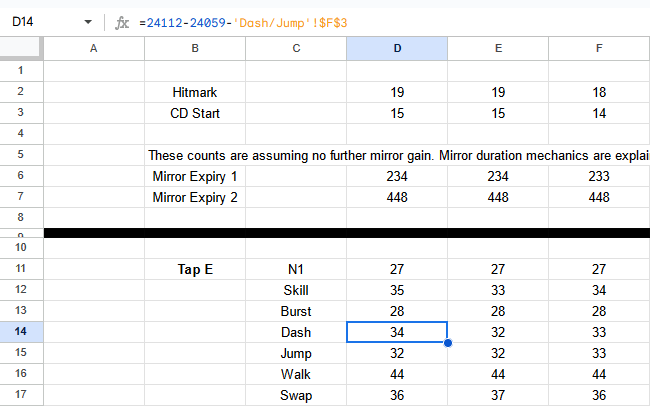This screenshot has height=406, width=650.
Task: Select the Walk row label cell
Action: point(296,374)
